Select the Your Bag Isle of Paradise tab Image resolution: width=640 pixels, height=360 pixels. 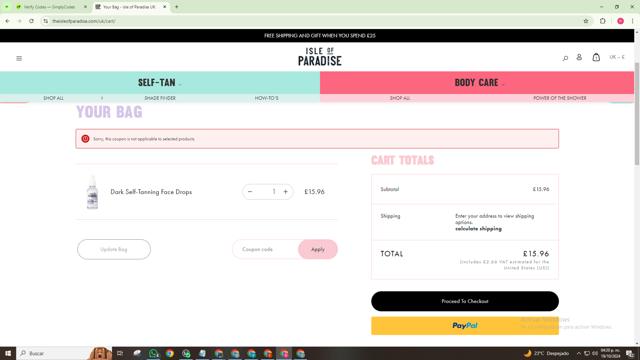(129, 7)
